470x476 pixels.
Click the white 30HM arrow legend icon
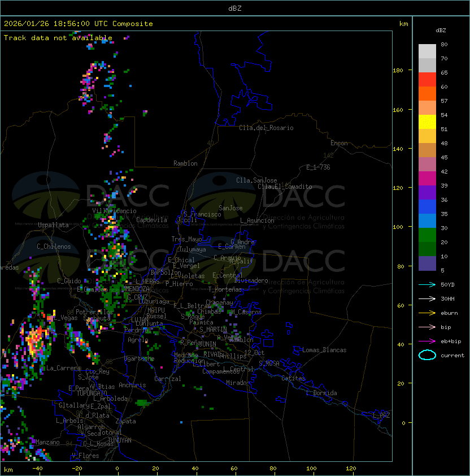click(x=427, y=298)
